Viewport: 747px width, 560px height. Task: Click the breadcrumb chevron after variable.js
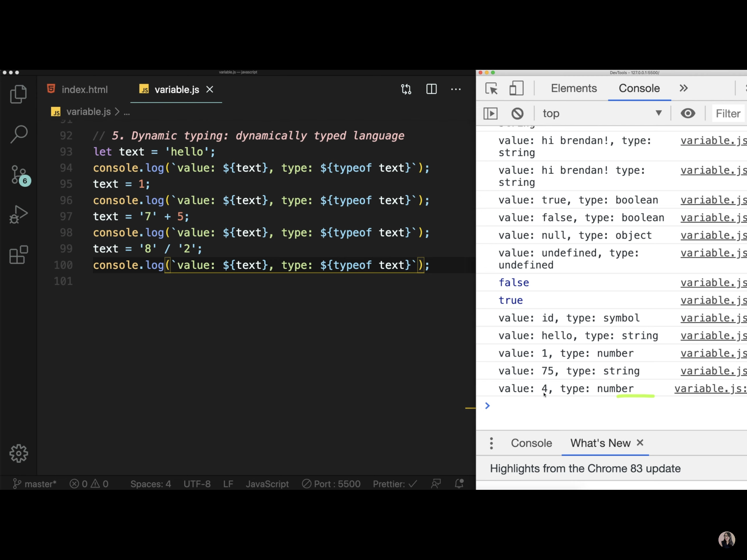pyautogui.click(x=117, y=112)
